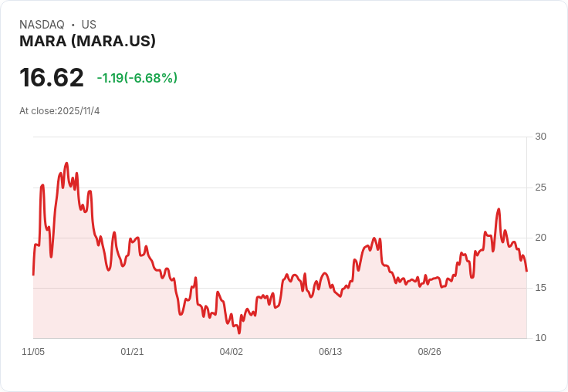Click the 10 price axis label
568x392 pixels.
coord(540,338)
